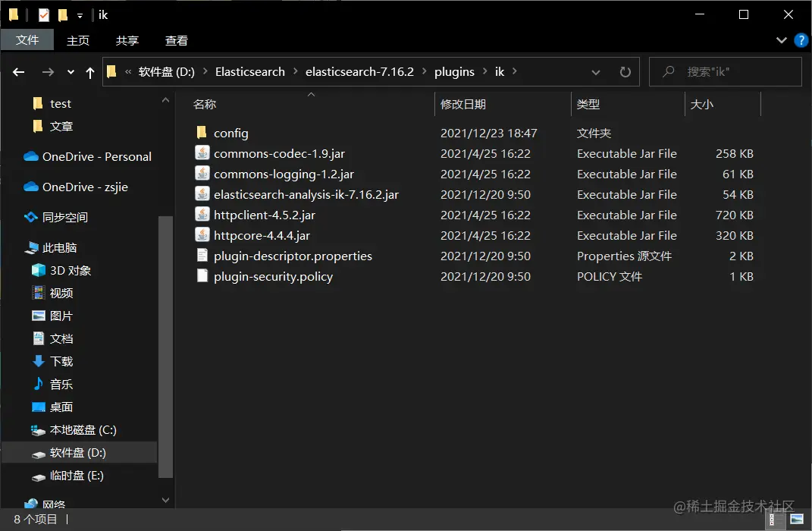Expand chevron after ik breadcrumb

[514, 71]
